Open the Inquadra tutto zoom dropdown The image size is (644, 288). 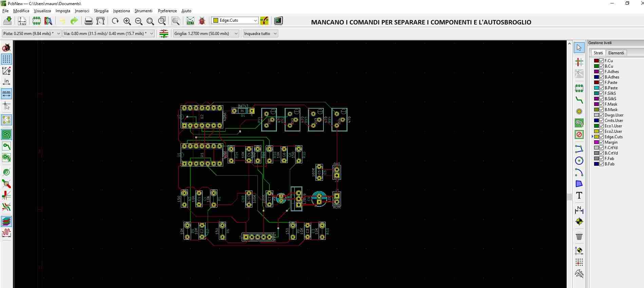tap(260, 34)
